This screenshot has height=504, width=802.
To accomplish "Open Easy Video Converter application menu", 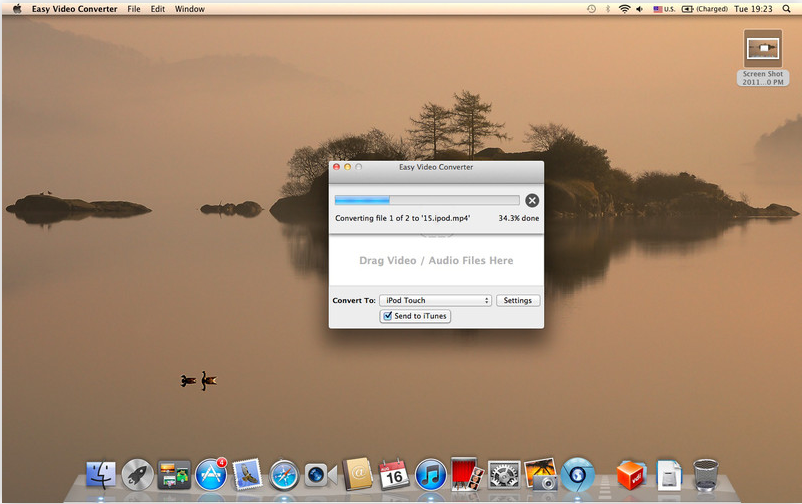I will [75, 9].
